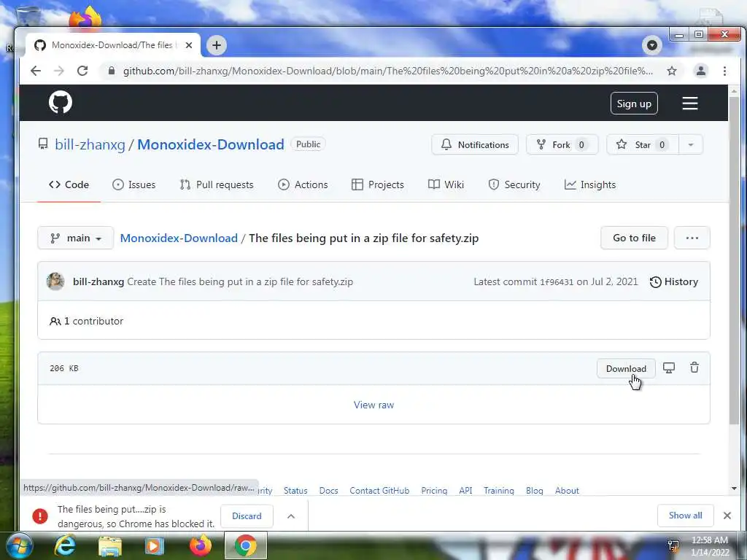Close the Monoxidex-Download browser tab
Screen dimensions: 747x560
click(189, 45)
